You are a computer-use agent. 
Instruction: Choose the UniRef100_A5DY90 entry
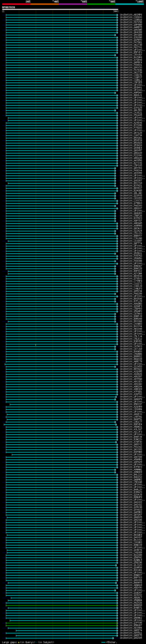(x=131, y=588)
